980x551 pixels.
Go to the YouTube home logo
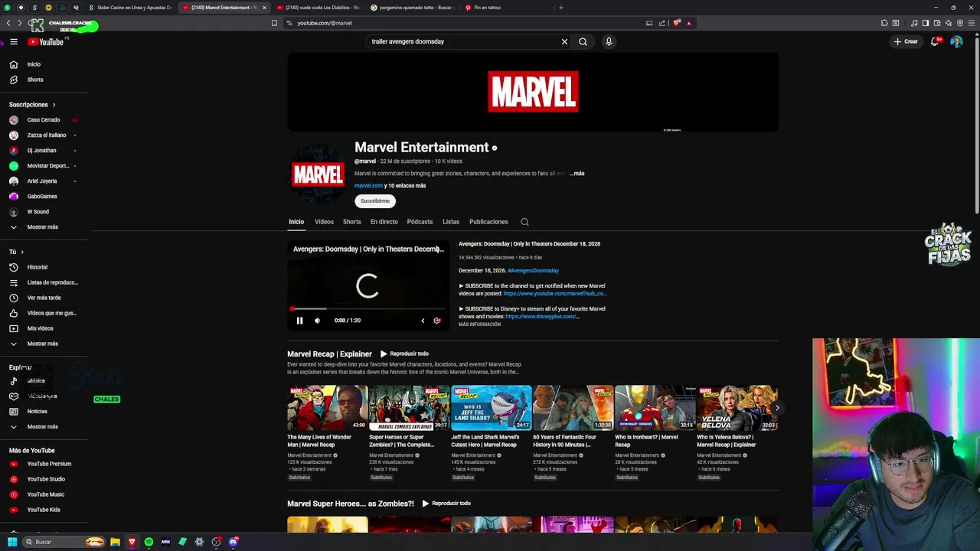point(45,42)
